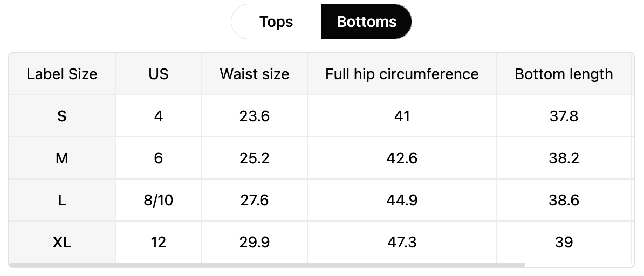Switch to the Tops tab
The image size is (644, 276).
[276, 22]
